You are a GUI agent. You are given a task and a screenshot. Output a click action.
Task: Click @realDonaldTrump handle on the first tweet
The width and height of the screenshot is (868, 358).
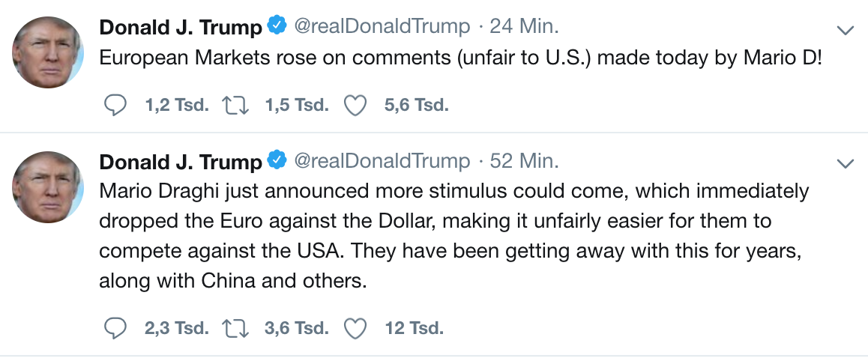(382, 28)
